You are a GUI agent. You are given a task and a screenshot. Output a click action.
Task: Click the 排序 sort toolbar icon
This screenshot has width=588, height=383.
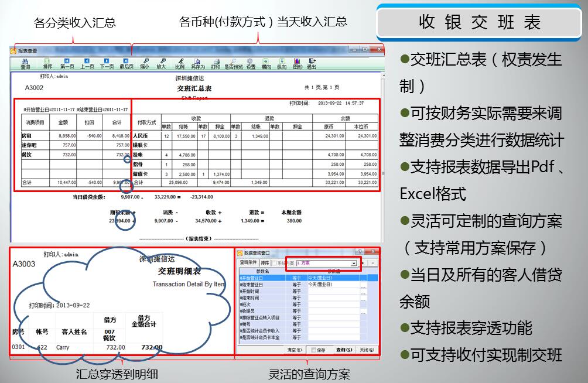[x=47, y=63]
